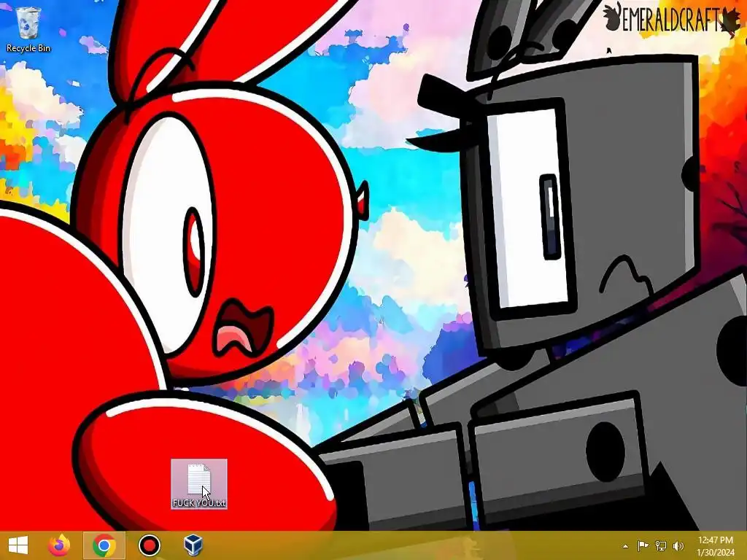The image size is (747, 560).
Task: Open Google Chrome from the taskbar
Action: click(x=104, y=545)
